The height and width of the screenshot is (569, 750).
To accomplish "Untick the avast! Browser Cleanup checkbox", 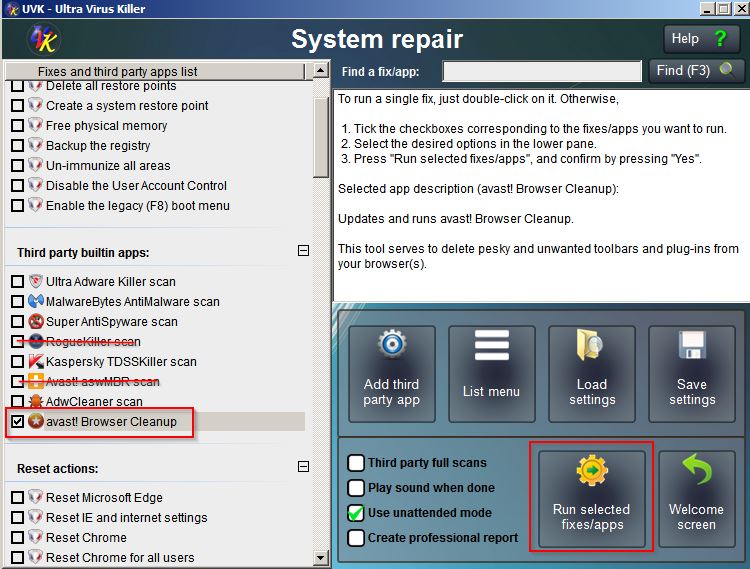I will click(17, 421).
